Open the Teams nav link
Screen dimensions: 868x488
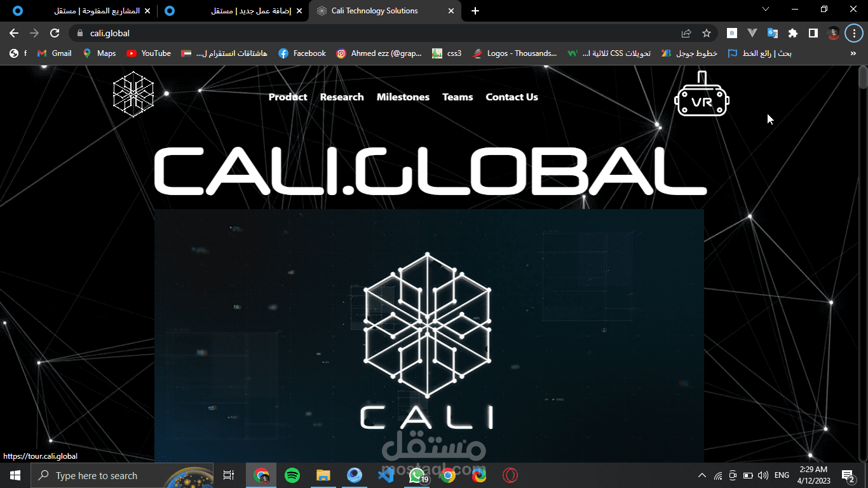(458, 97)
